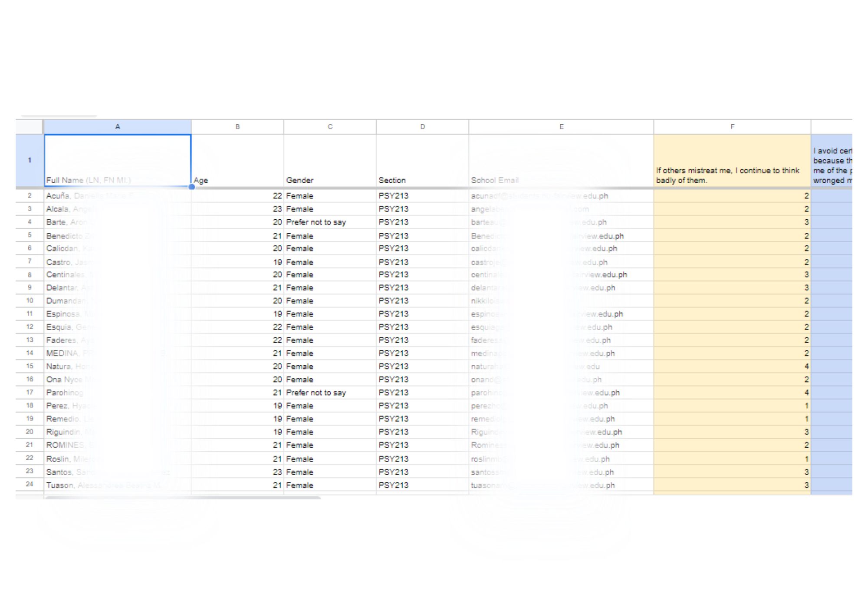This screenshot has width=868, height=614.
Task: Select row 10 header
Action: click(x=29, y=300)
